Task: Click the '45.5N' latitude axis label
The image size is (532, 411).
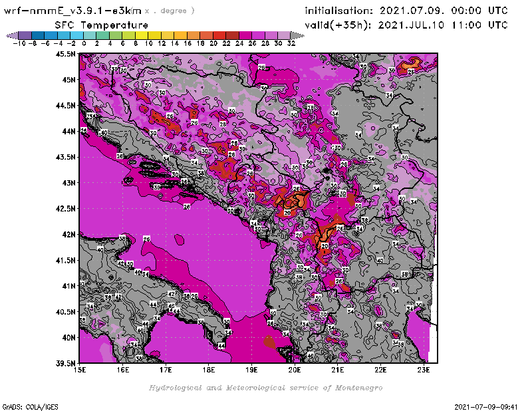Action: click(65, 54)
